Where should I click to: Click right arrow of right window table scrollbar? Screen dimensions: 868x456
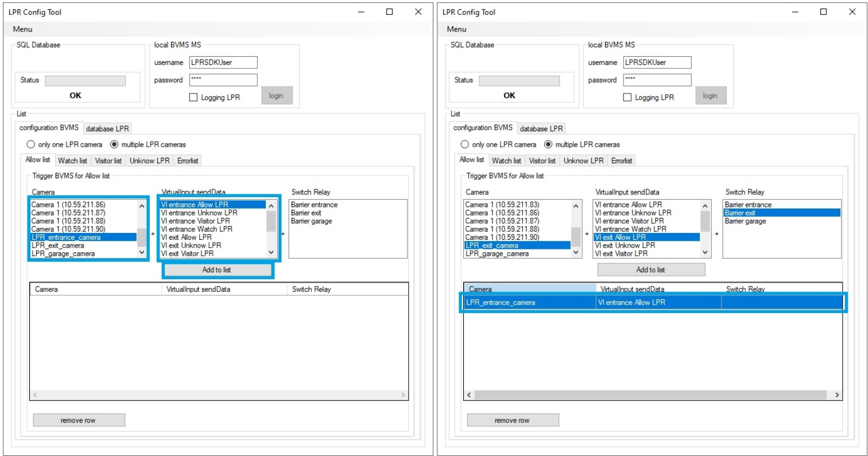click(837, 395)
